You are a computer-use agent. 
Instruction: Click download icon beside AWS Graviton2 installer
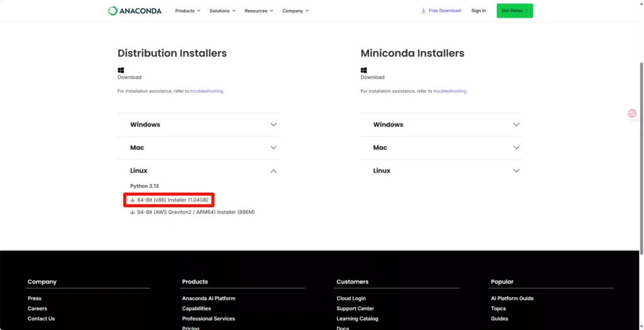133,212
